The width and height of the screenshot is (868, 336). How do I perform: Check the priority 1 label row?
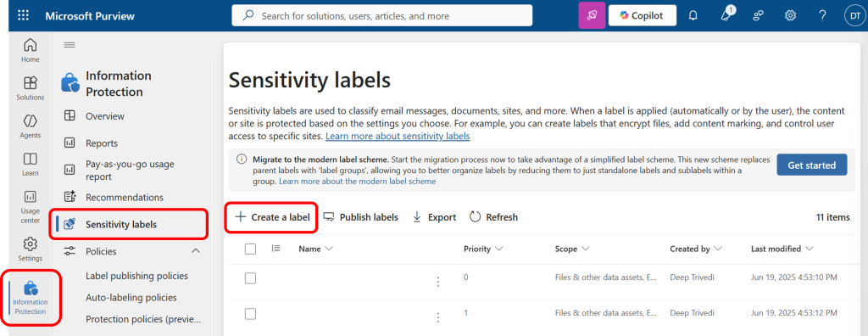coord(250,314)
